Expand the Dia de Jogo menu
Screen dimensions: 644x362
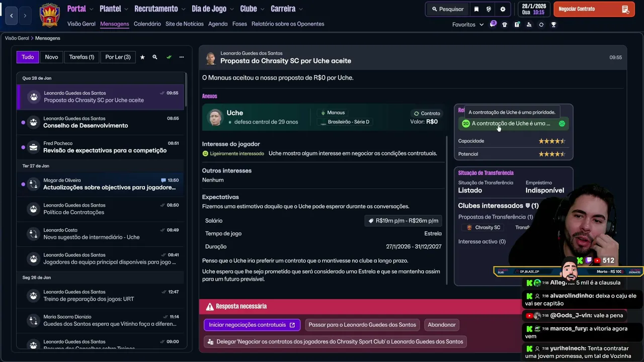pos(213,9)
